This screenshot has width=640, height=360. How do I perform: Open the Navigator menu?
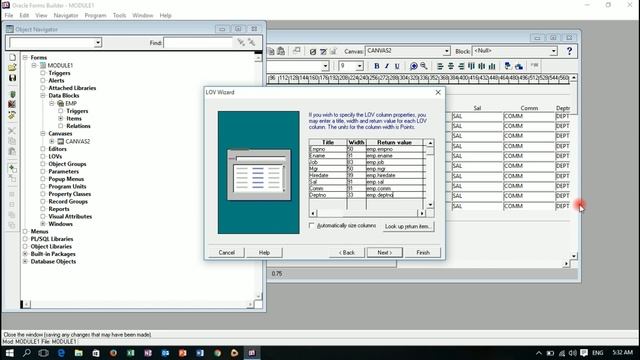(66, 16)
